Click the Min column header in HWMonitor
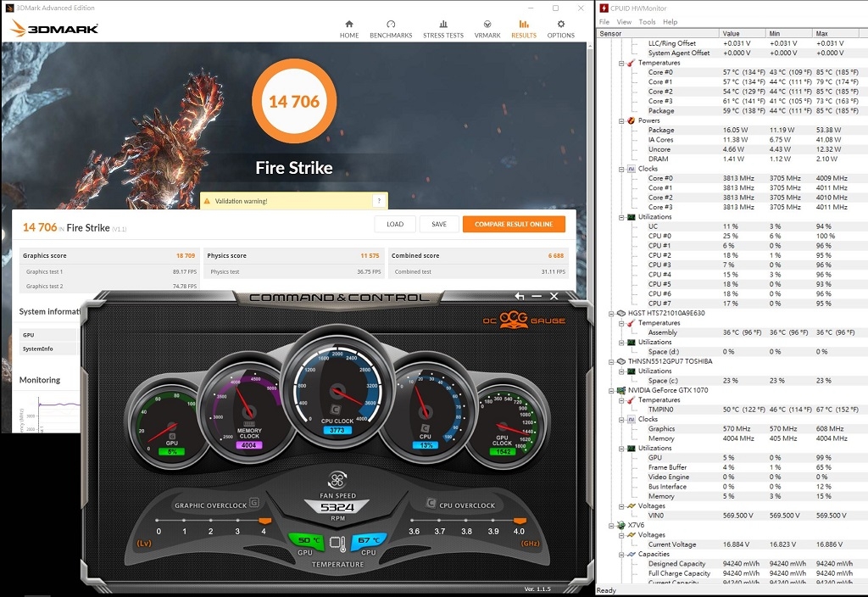Screen dimensions: 868x597 pyautogui.click(x=789, y=33)
